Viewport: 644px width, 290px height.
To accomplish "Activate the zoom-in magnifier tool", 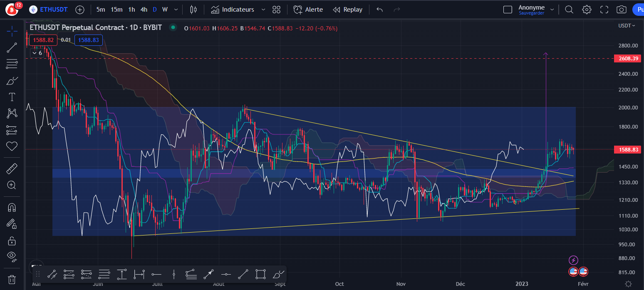I will tap(12, 185).
